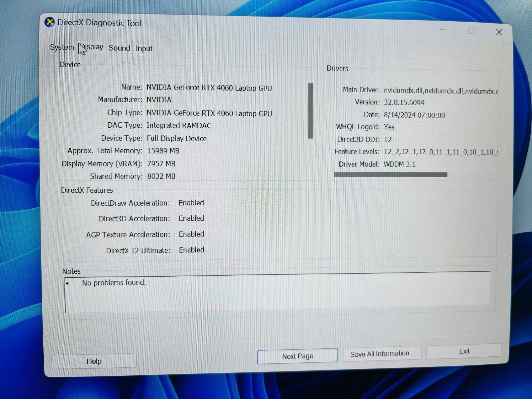Viewport: 532px width, 399px height.
Task: Click the 'DirectDraw Acceleration:' label
Action: coord(130,203)
